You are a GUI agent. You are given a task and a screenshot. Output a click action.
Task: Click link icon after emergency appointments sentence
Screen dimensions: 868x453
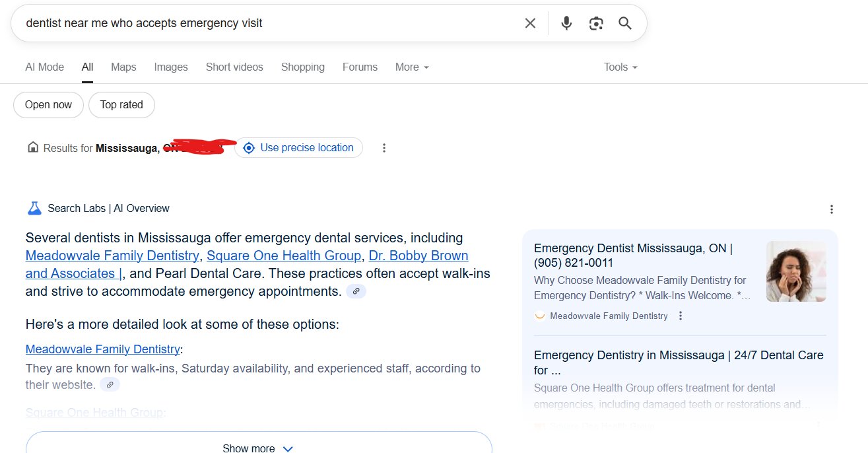pos(356,291)
